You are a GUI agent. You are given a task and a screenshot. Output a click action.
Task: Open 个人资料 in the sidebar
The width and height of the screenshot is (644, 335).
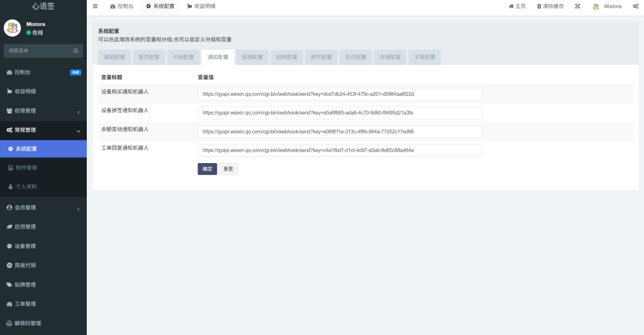[x=43, y=186]
